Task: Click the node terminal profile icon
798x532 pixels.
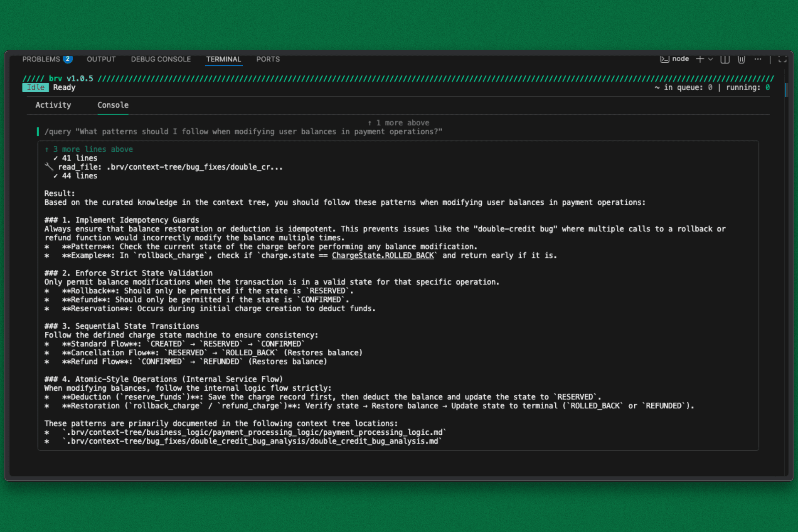Action: pos(665,59)
